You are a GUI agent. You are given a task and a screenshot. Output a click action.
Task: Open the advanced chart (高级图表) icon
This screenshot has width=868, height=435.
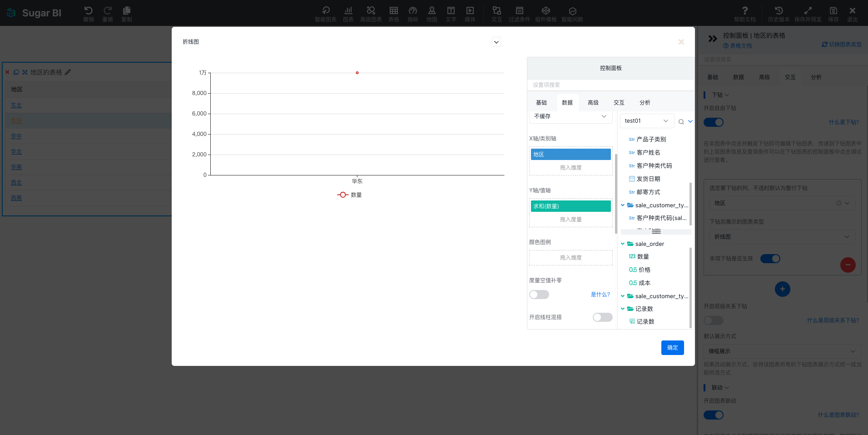pos(371,10)
